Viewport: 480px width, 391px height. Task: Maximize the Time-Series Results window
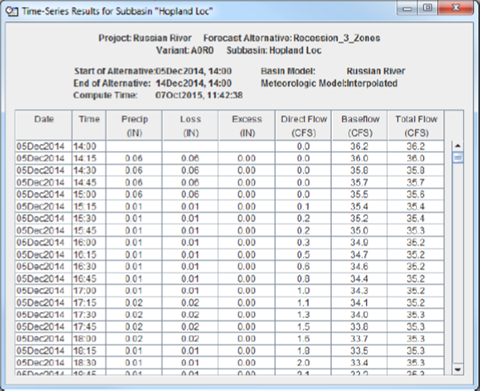click(427, 8)
